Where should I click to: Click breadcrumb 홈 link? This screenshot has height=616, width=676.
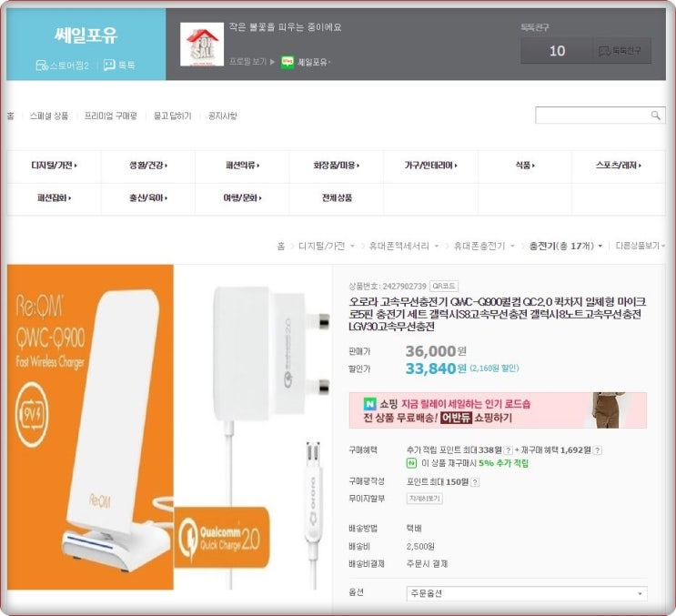pyautogui.click(x=280, y=247)
